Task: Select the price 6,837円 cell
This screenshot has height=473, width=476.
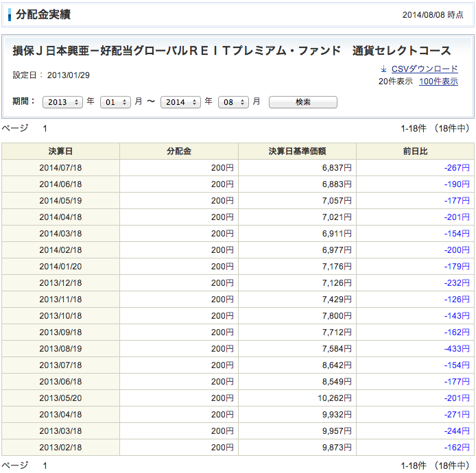Action: click(x=297, y=168)
